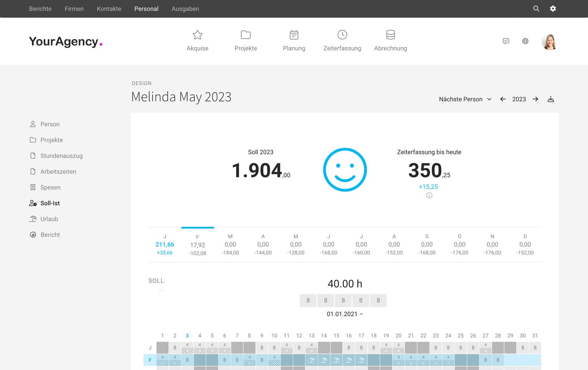The image size is (588, 370).
Task: Open the Planung calendar icon
Action: click(294, 35)
